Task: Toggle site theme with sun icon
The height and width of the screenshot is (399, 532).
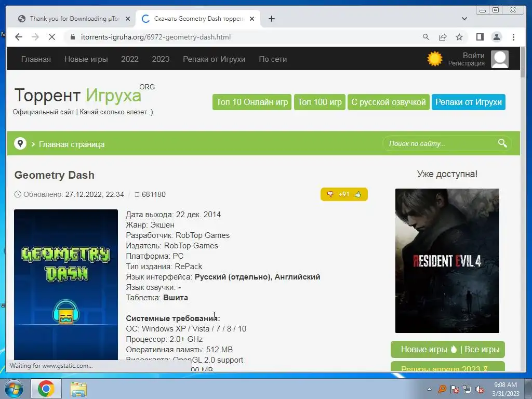Action: [435, 59]
